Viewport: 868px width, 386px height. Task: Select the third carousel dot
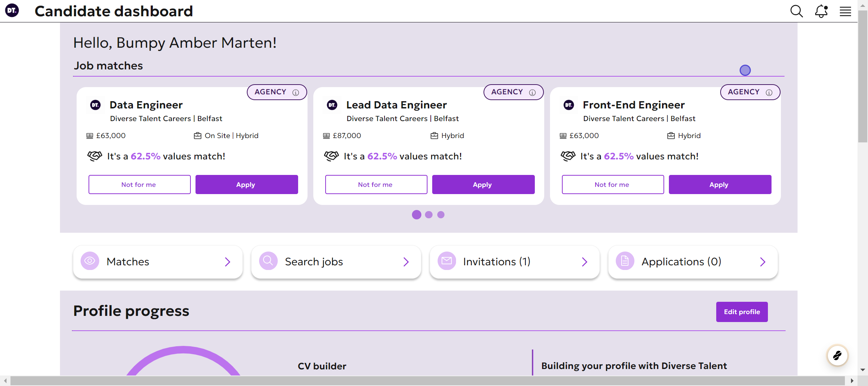441,214
